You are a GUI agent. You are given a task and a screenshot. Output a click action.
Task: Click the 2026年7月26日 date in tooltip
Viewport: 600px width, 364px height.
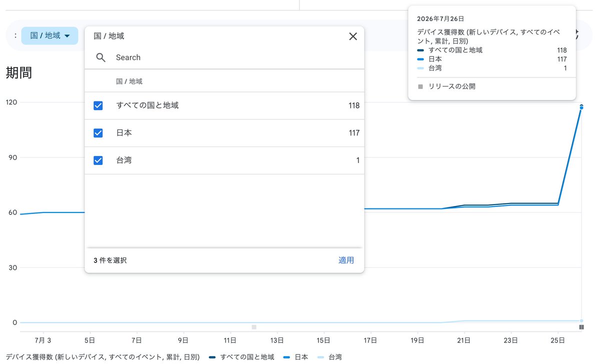[440, 18]
